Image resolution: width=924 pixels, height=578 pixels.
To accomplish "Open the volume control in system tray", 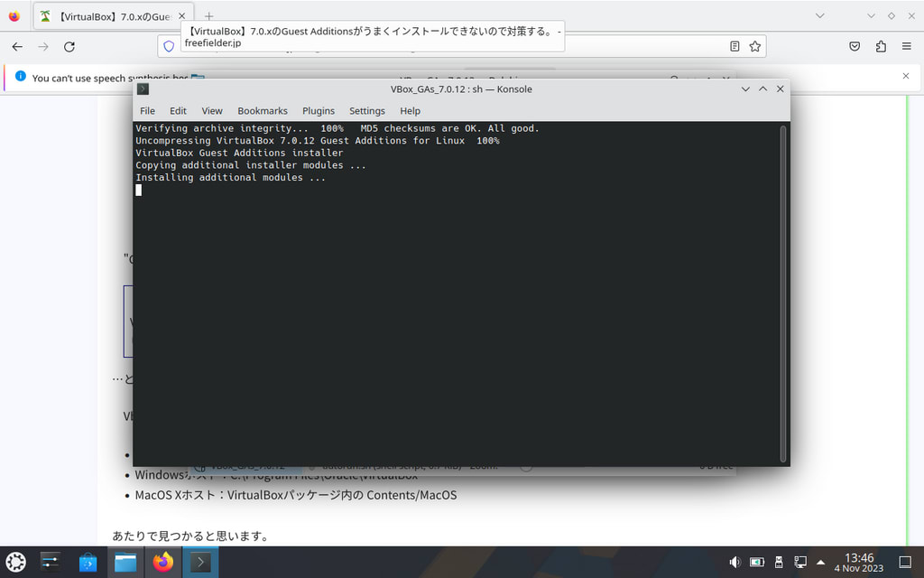I will pyautogui.click(x=735, y=562).
